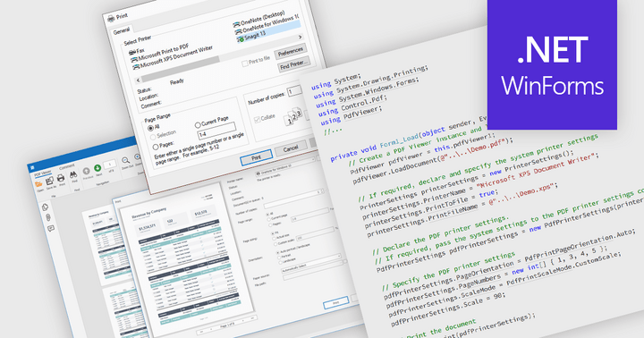Switch to the PDF Viewer ribbon tab
This screenshot has width=644, height=338.
point(43,173)
